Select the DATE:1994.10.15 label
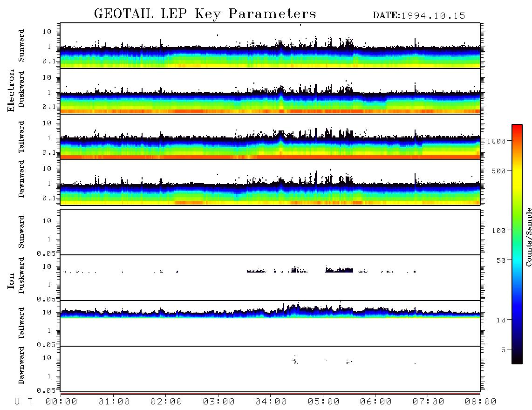Screen dimensions: 532x410 pyautogui.click(x=419, y=15)
